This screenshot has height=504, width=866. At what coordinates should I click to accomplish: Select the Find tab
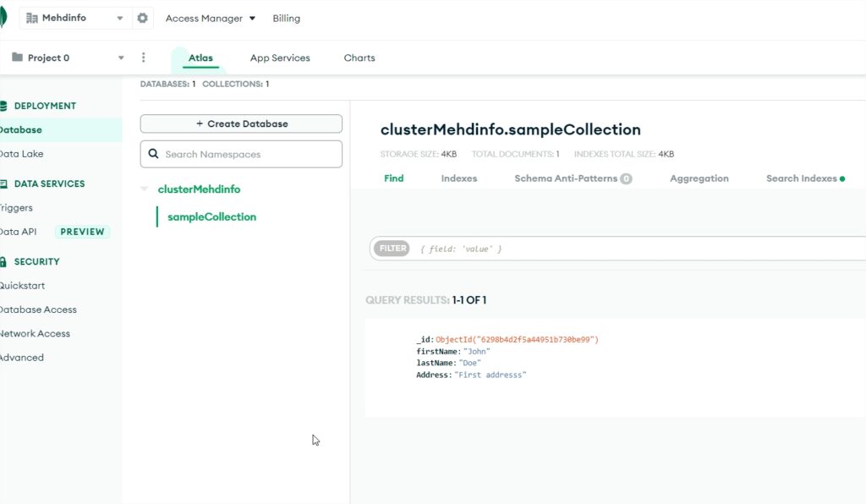(x=394, y=178)
